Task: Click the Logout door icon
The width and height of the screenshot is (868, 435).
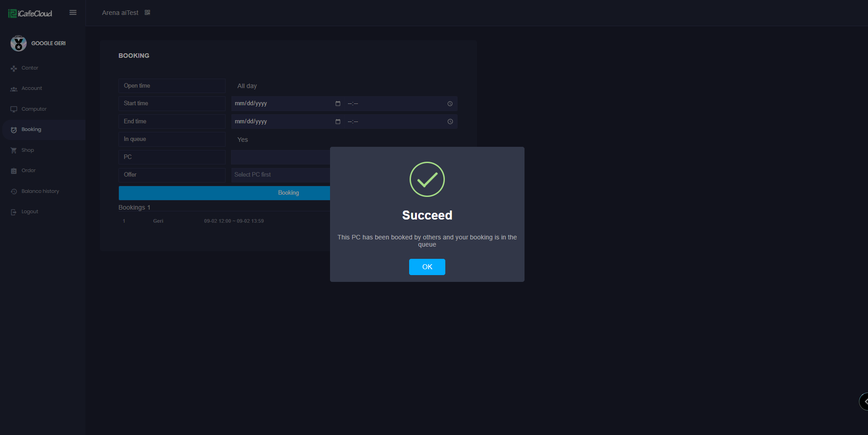Action: click(x=14, y=212)
